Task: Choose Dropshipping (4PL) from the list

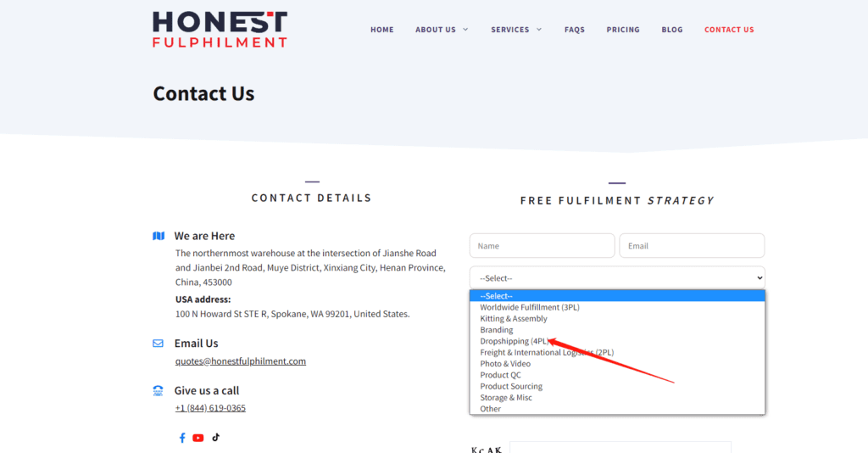Action: pyautogui.click(x=515, y=341)
